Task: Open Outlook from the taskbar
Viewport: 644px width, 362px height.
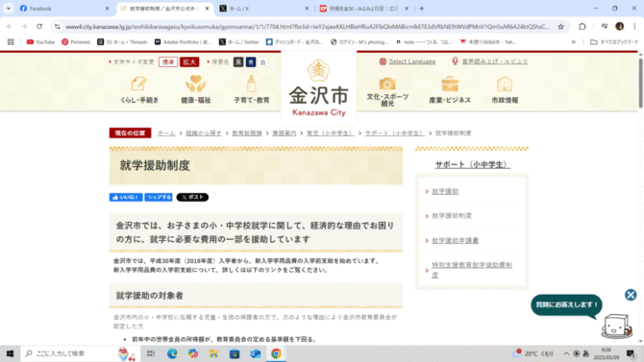Action: click(x=255, y=353)
